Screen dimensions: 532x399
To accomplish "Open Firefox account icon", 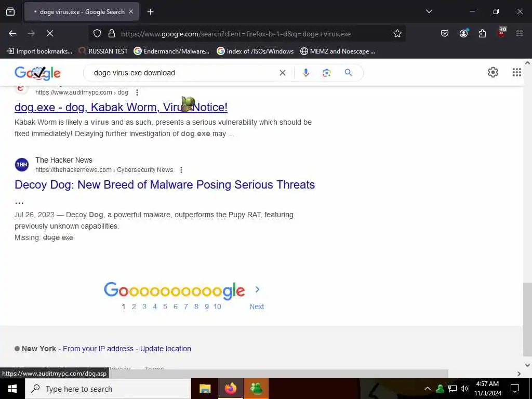I will point(463,33).
